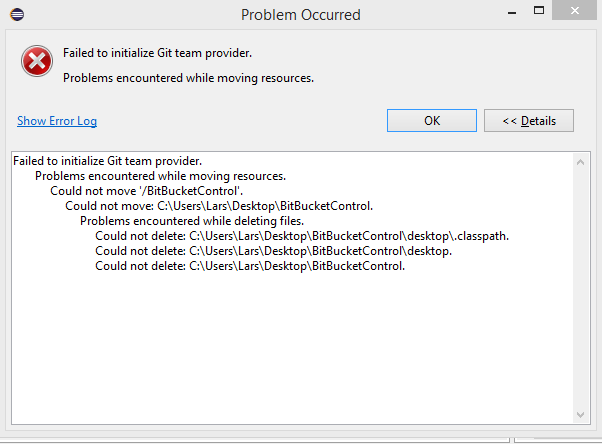The image size is (602, 444).
Task: Click the Eclipse icon in the title bar
Action: (17, 15)
